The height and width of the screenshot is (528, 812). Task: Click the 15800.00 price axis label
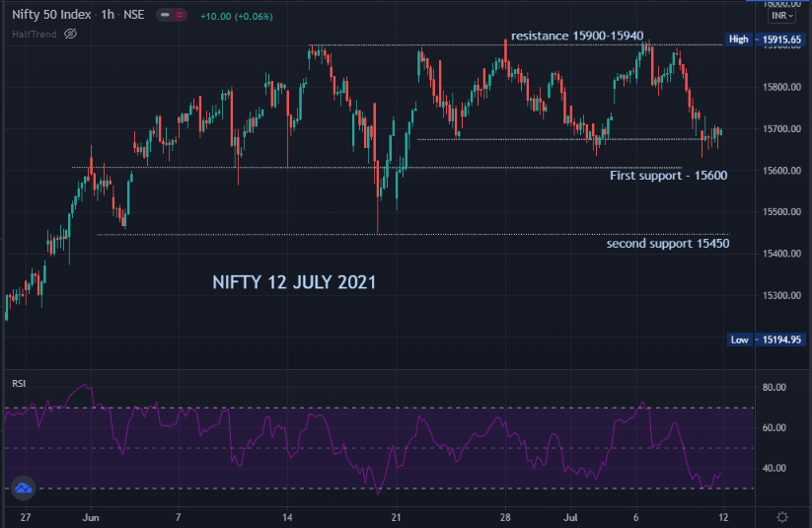[x=781, y=87]
